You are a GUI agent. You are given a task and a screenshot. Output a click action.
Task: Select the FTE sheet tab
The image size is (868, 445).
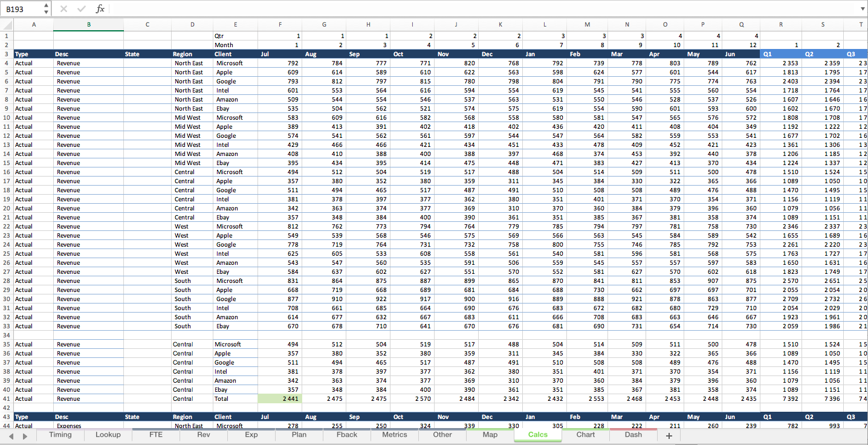pos(156,435)
